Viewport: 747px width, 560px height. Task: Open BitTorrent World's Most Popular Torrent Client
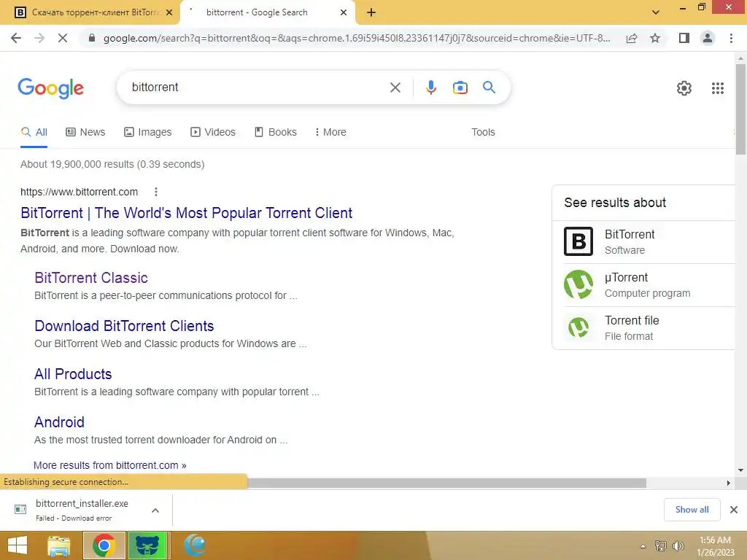(x=186, y=213)
